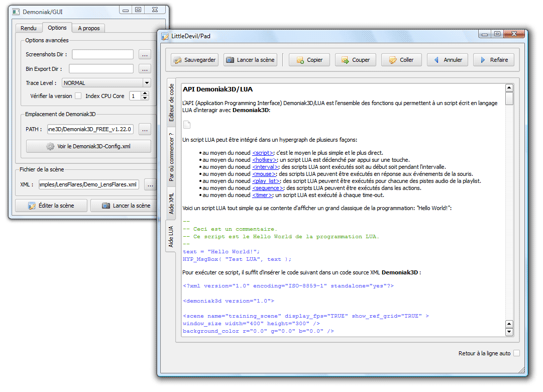Viewport: 543px width, 392px height.
Task: Follow the <mouse> node link
Action: 264,174
